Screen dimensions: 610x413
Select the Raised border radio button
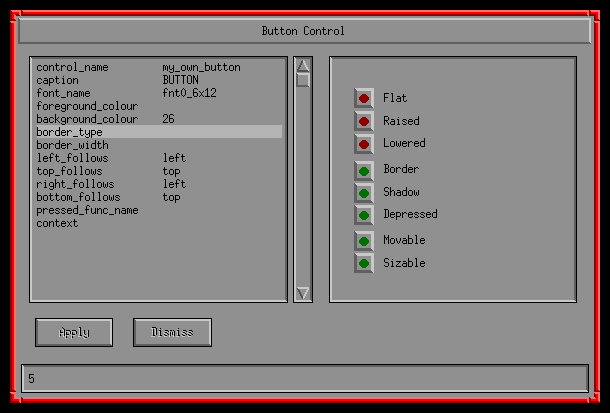pyautogui.click(x=364, y=121)
